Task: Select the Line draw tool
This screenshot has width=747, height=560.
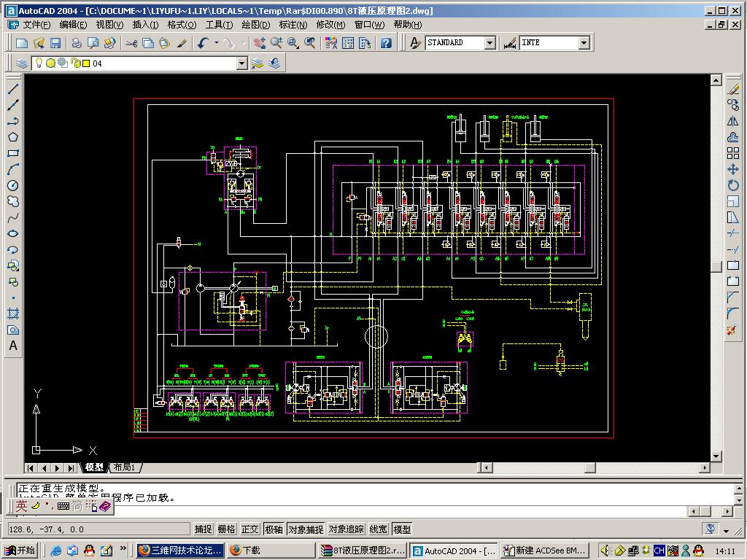Action: tap(13, 88)
